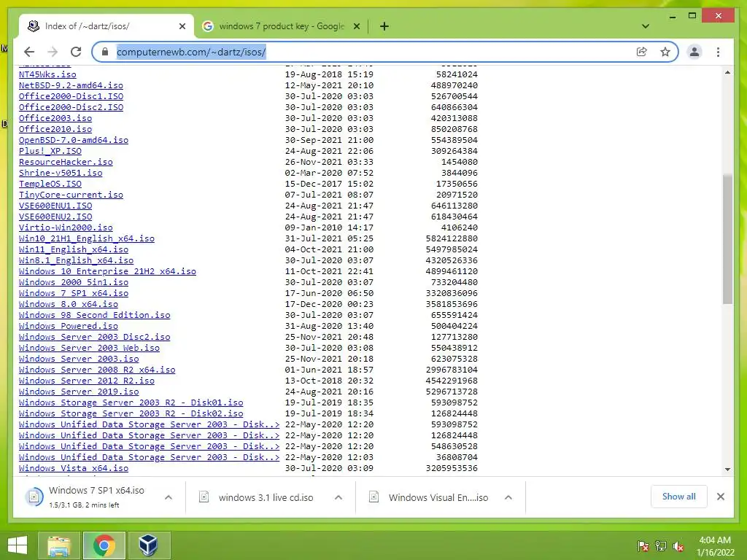
Task: Click the Virtio-Win2000.iso link
Action: [x=66, y=227]
